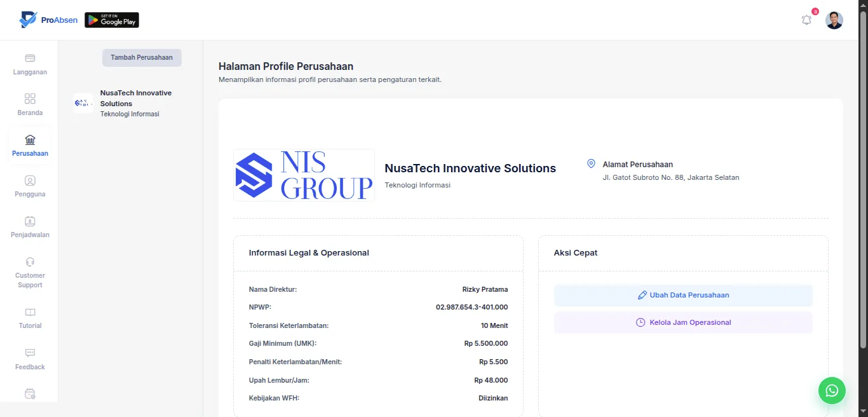
Task: Click Kelola Jam Operasional button
Action: (x=683, y=322)
